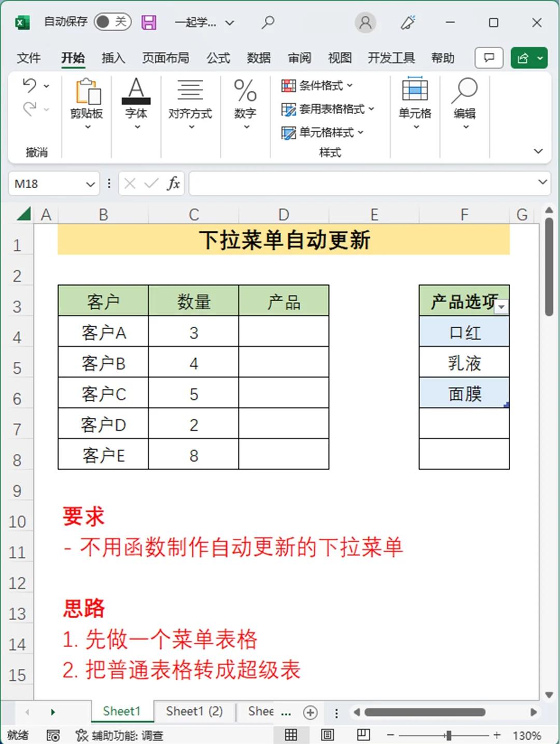The image size is (560, 744).
Task: Select row 5 header
Action: [17, 368]
